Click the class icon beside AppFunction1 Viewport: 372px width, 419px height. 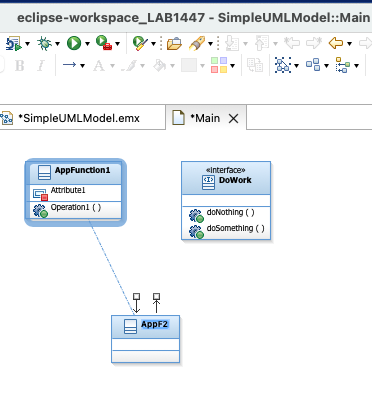pyautogui.click(x=44, y=172)
